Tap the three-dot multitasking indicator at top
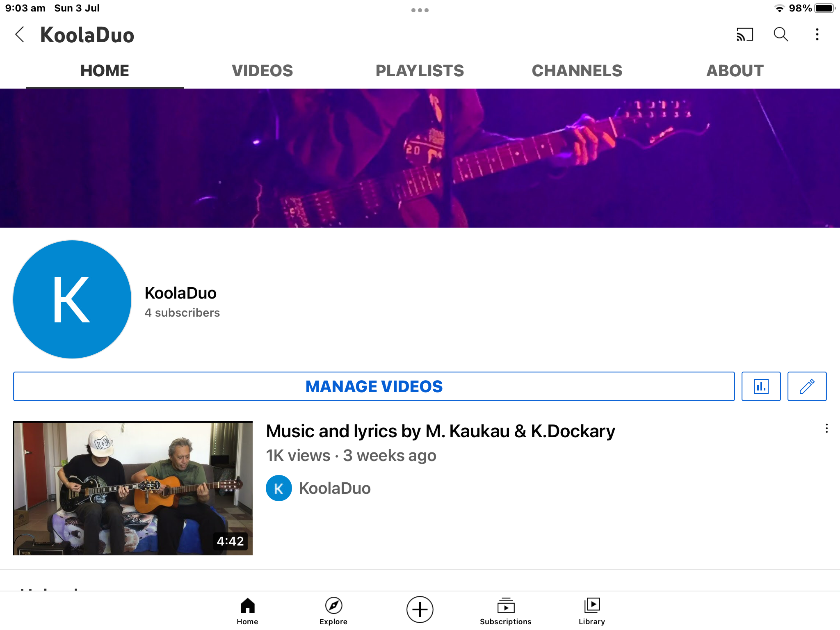 420,10
